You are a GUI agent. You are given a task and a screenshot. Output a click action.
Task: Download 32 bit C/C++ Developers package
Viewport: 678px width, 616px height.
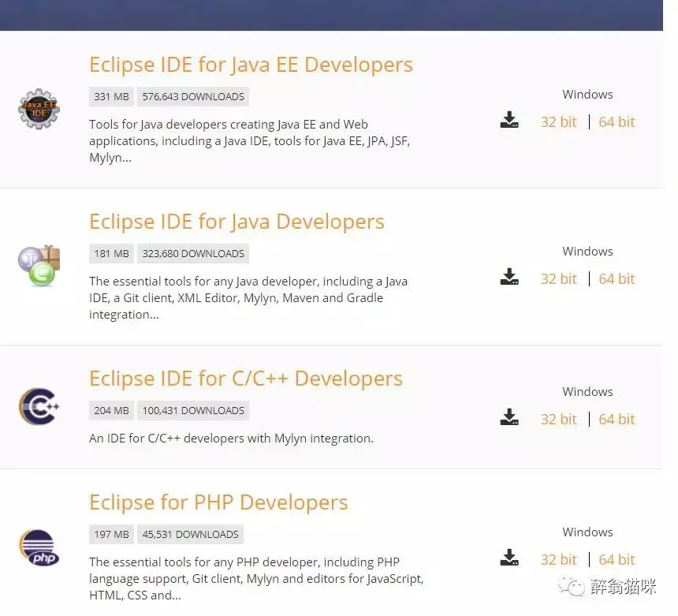(x=559, y=419)
